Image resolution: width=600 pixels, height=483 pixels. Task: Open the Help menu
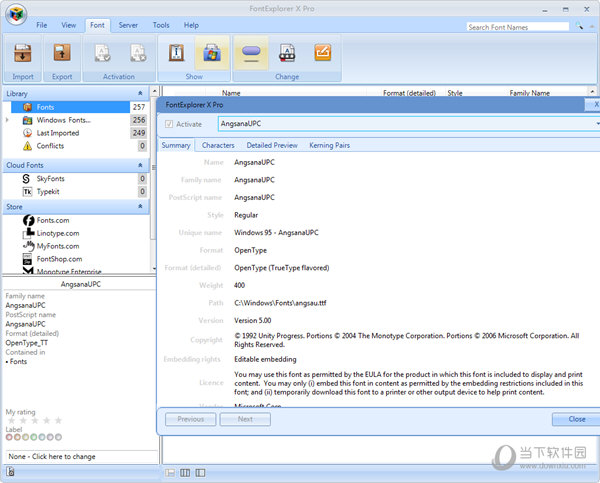tap(191, 25)
